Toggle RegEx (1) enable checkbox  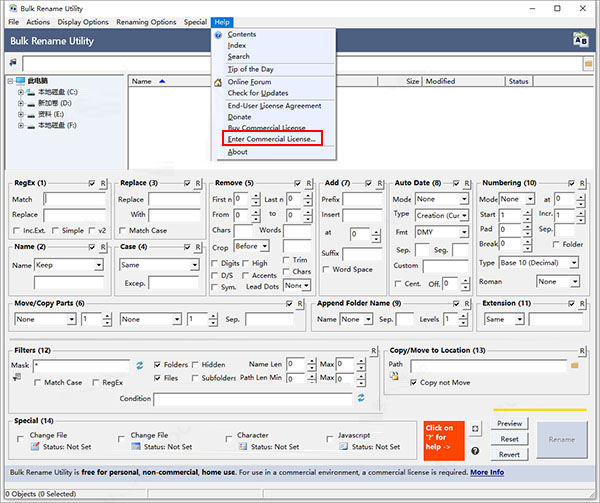[x=92, y=183]
